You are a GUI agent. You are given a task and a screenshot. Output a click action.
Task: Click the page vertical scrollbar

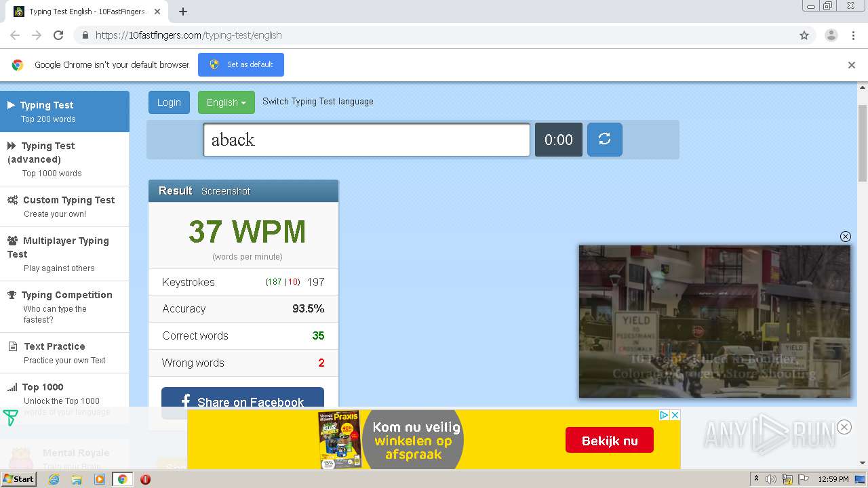[863, 142]
